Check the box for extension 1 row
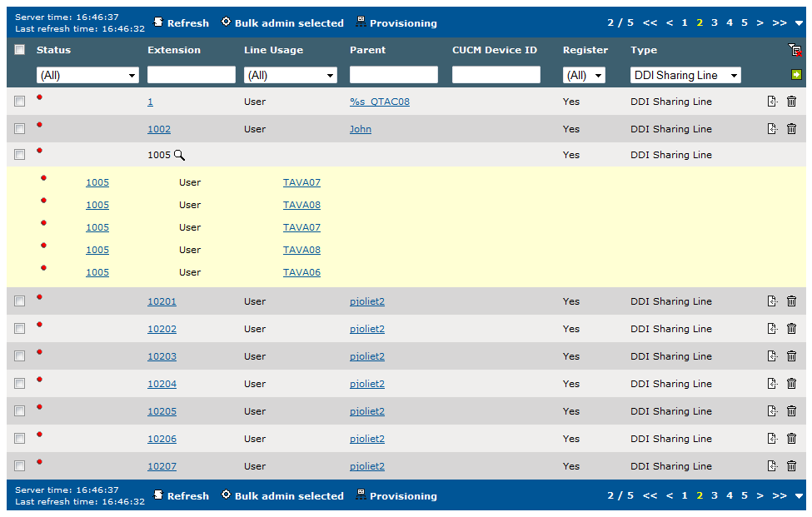Screen dimensions: 812x517 pyautogui.click(x=20, y=102)
